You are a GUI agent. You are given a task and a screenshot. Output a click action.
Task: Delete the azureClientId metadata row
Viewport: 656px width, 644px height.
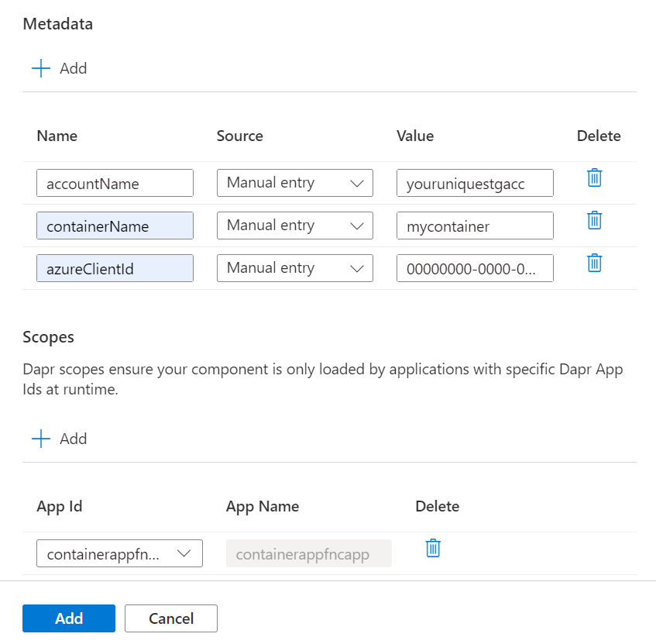(x=594, y=263)
